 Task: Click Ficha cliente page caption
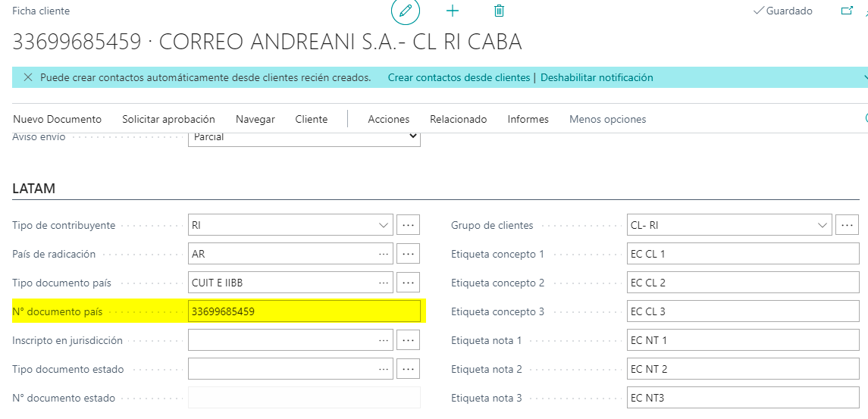[41, 11]
